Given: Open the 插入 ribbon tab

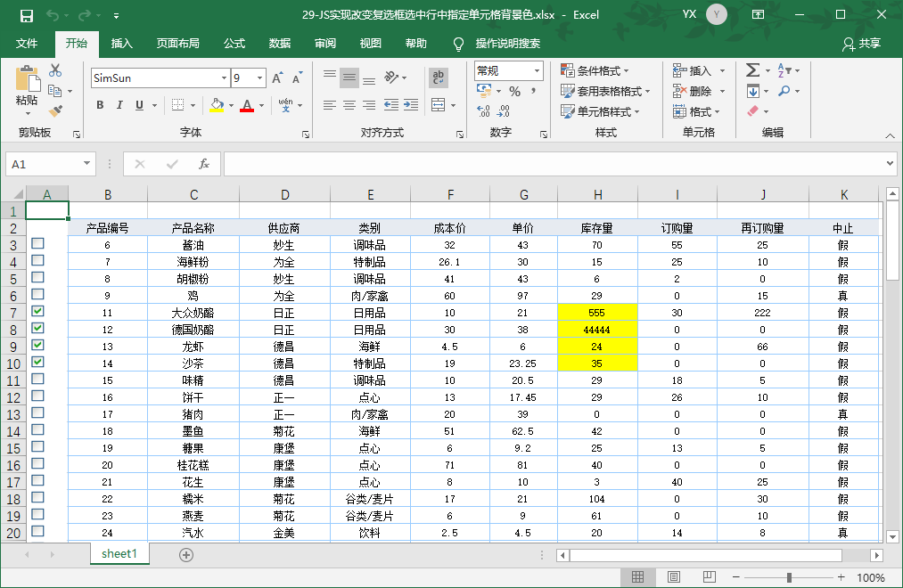Looking at the screenshot, I should [122, 44].
